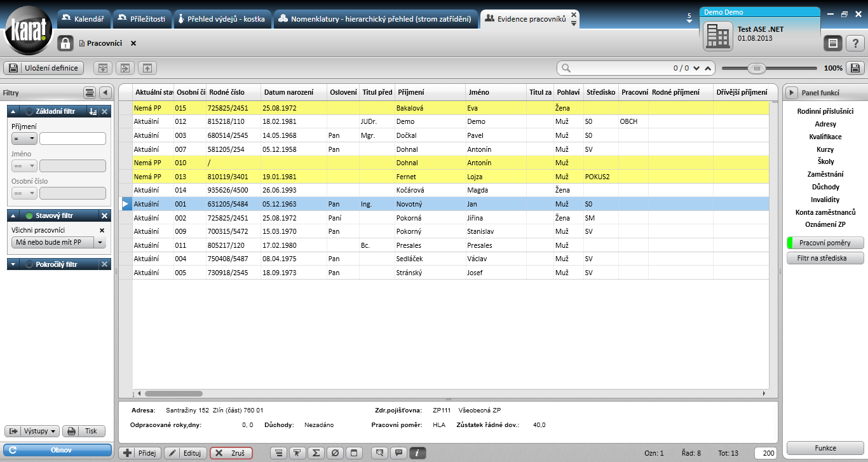Open the 'Má nebo bude mít PP' dropdown

pyautogui.click(x=100, y=242)
